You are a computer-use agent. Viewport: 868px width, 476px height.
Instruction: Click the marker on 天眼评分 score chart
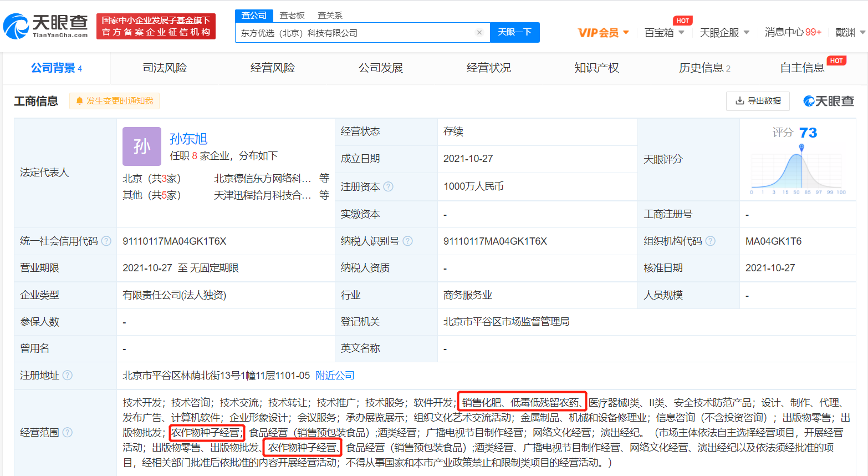[801, 148]
